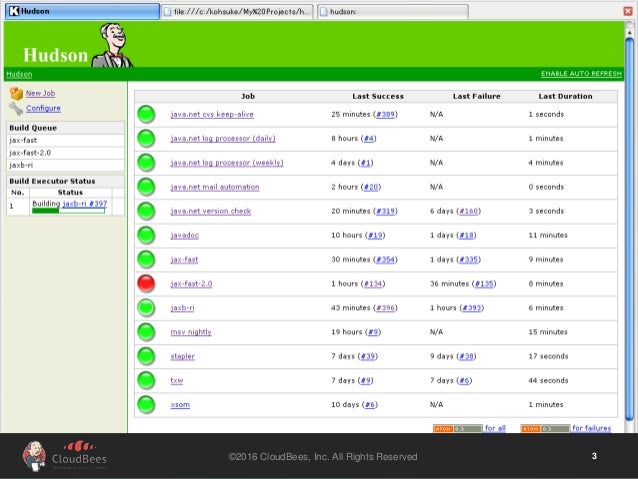Click the K icon on the Hudson tab
The image size is (638, 479).
14,11
